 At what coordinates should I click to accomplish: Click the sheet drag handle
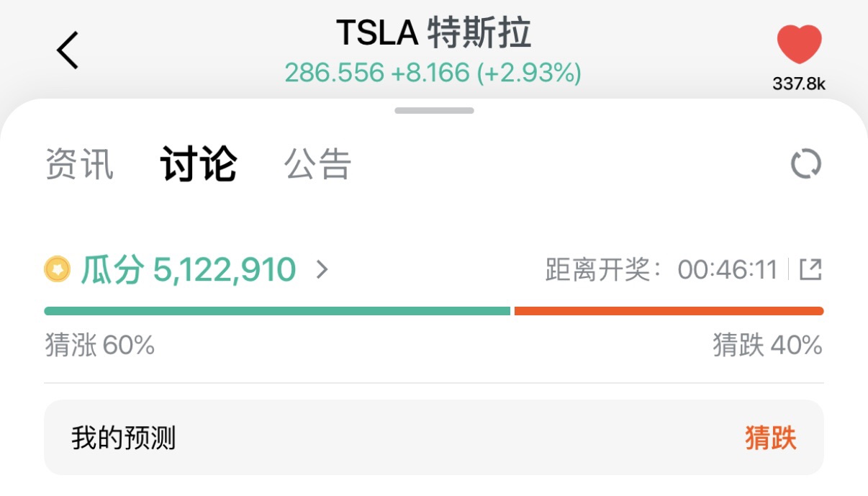click(x=434, y=111)
